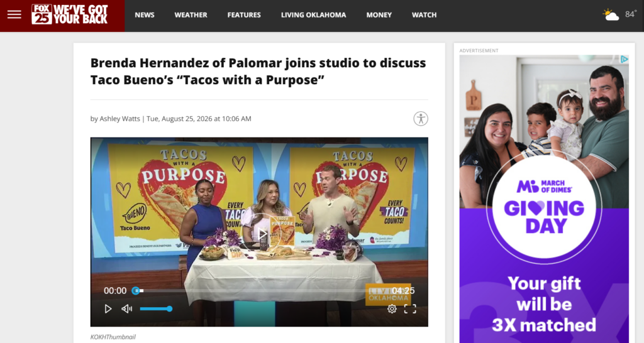Screen dimensions: 644x343
Task: Click the large center play overlay on video
Action: tap(262, 234)
